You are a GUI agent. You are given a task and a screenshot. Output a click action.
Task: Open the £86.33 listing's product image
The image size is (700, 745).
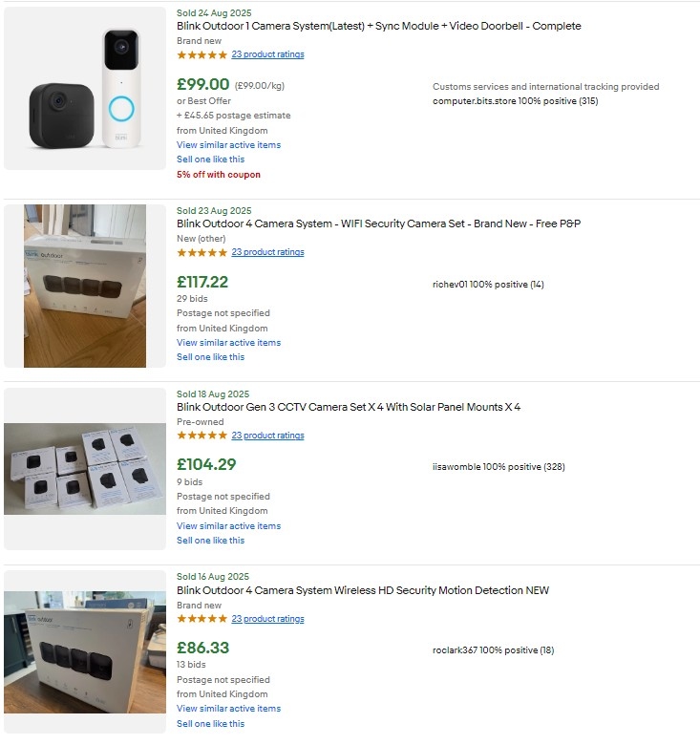(x=85, y=652)
